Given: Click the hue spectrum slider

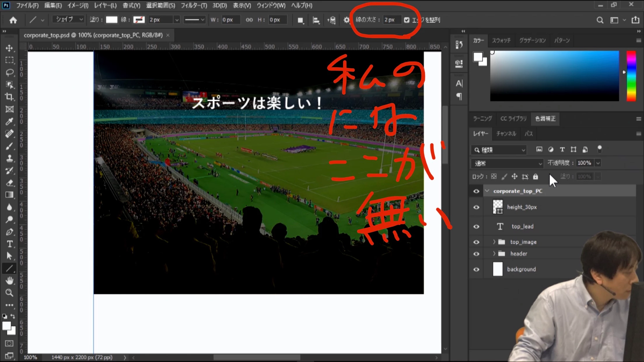Looking at the screenshot, I should coord(631,76).
